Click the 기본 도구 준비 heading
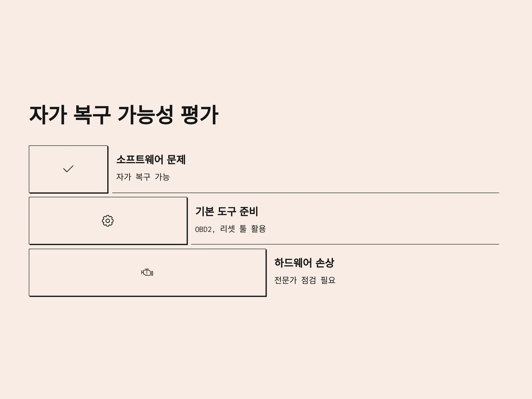532x399 pixels. tap(227, 211)
